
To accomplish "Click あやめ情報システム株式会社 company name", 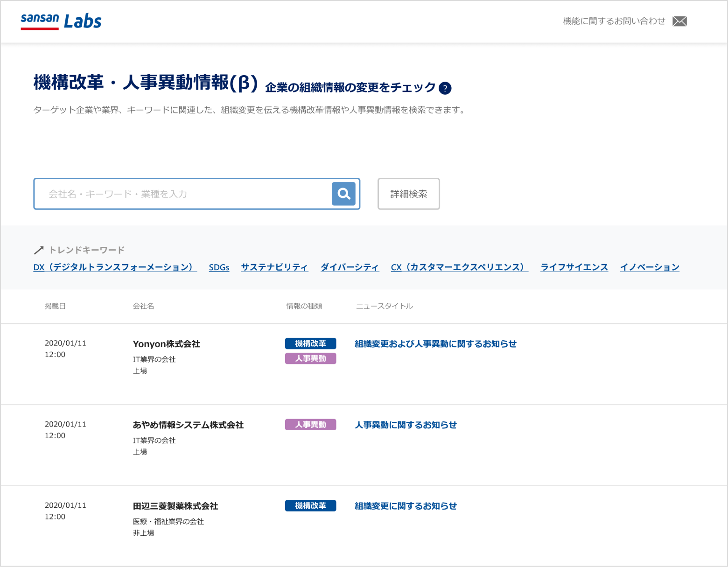I will click(188, 425).
